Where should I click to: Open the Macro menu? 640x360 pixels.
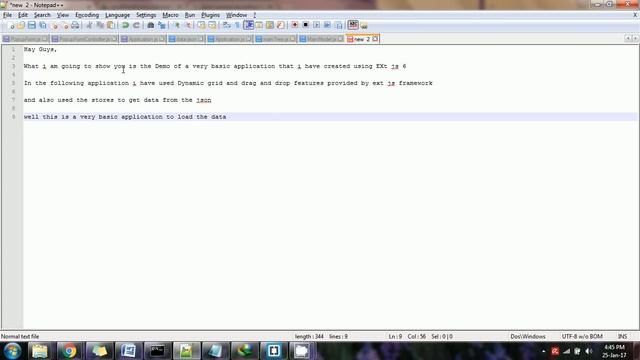click(170, 15)
